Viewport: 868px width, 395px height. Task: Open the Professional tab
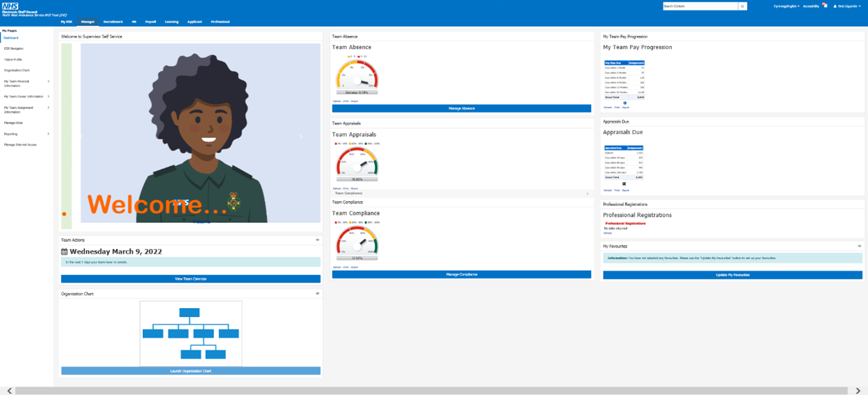click(220, 21)
